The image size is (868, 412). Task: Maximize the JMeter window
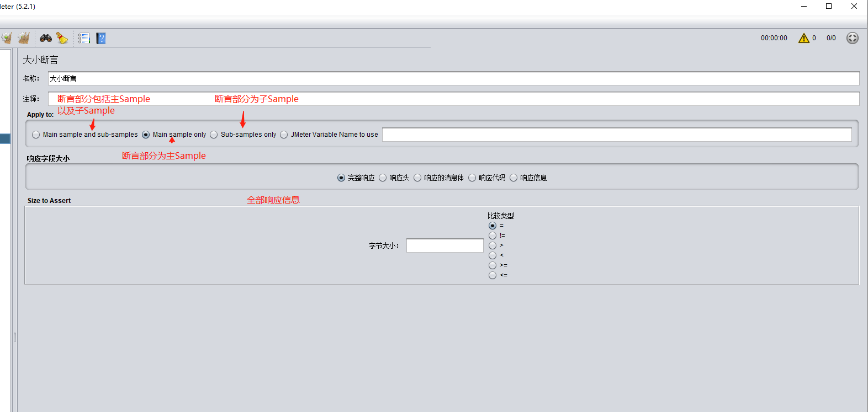click(x=829, y=6)
